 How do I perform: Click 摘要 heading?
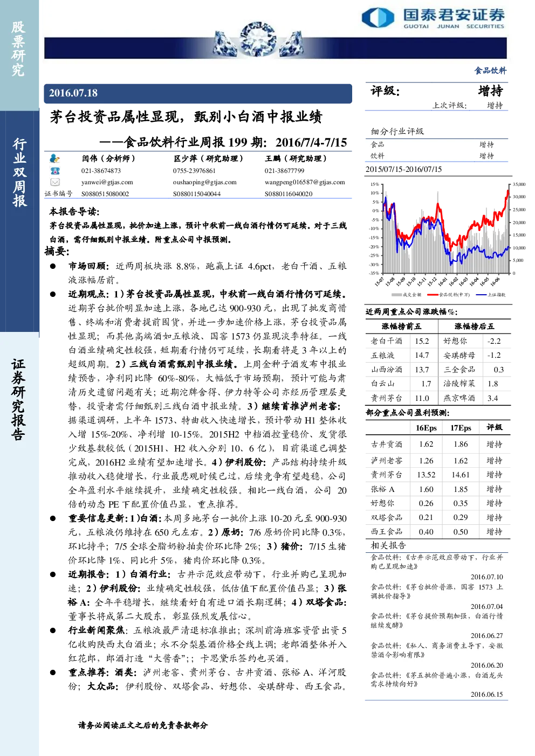[x=57, y=251]
